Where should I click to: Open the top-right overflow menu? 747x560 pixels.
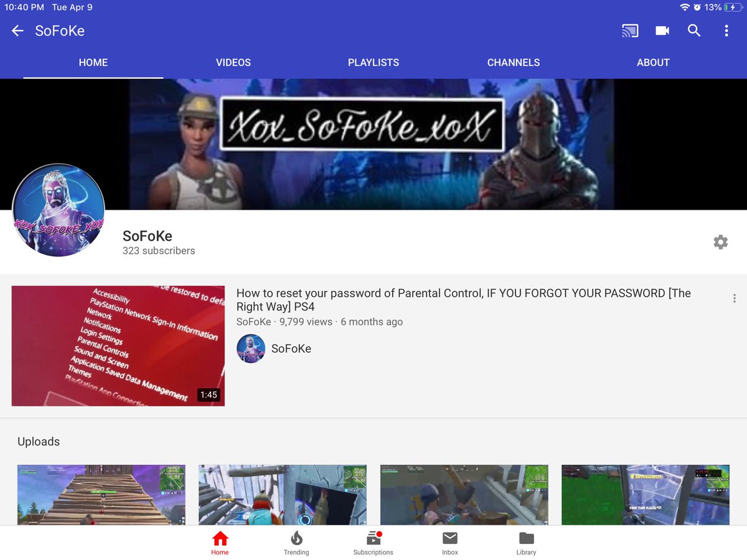tap(726, 30)
